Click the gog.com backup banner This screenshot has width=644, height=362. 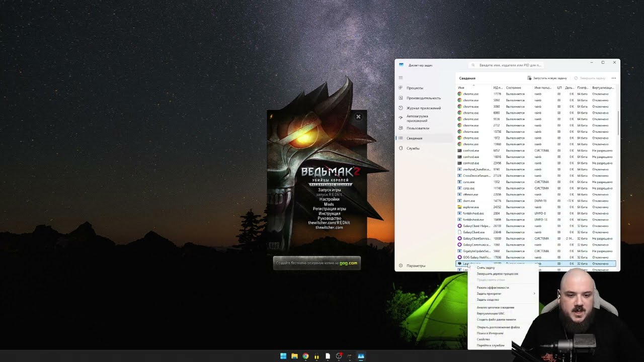(x=317, y=263)
